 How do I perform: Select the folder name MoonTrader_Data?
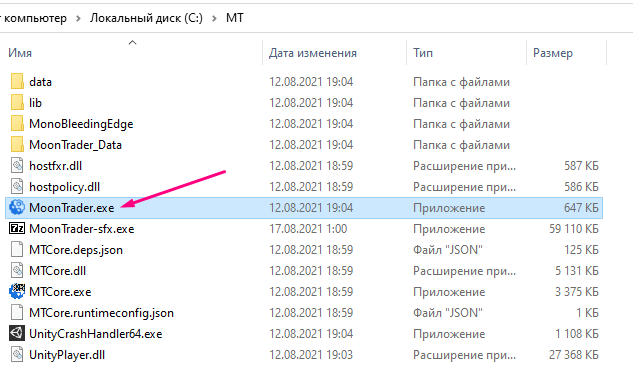pos(75,145)
